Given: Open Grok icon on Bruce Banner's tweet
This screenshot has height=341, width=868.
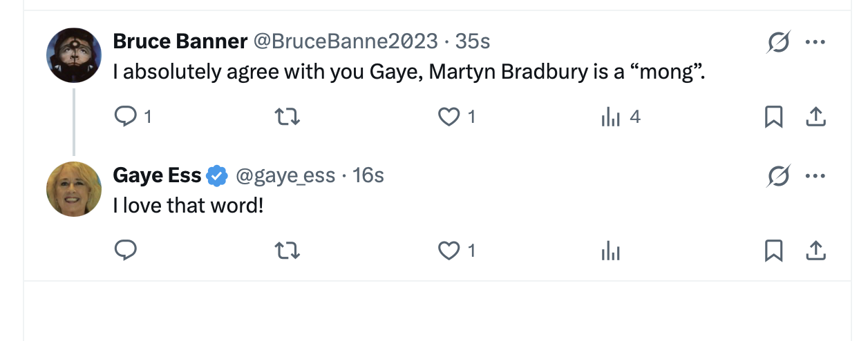Looking at the screenshot, I should (x=779, y=43).
